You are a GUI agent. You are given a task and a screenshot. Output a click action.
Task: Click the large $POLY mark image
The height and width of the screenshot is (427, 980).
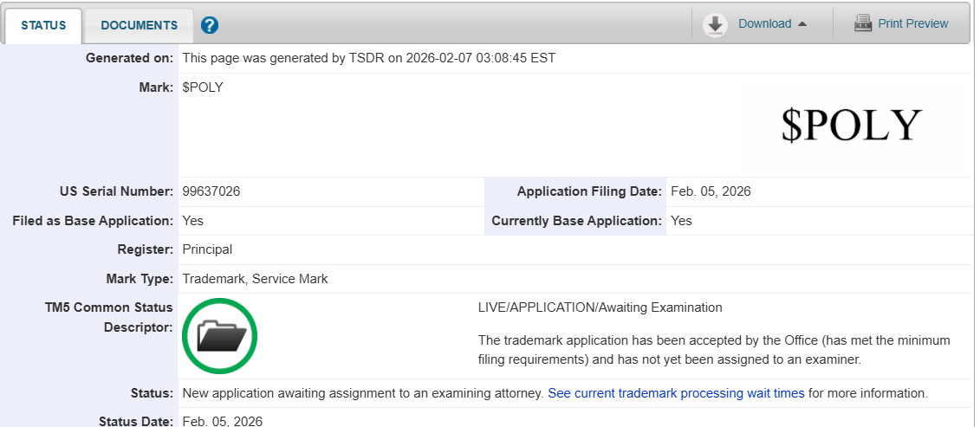[851, 126]
